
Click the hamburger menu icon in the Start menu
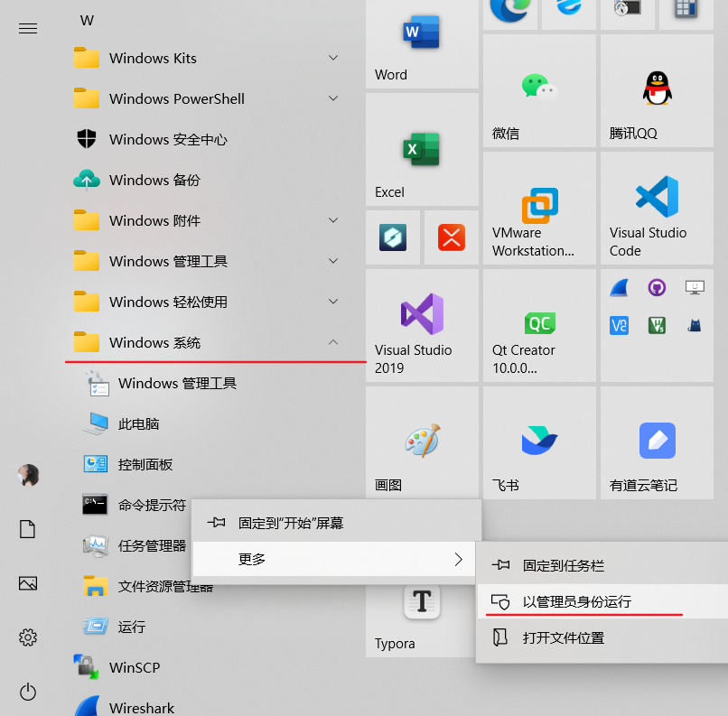(28, 29)
